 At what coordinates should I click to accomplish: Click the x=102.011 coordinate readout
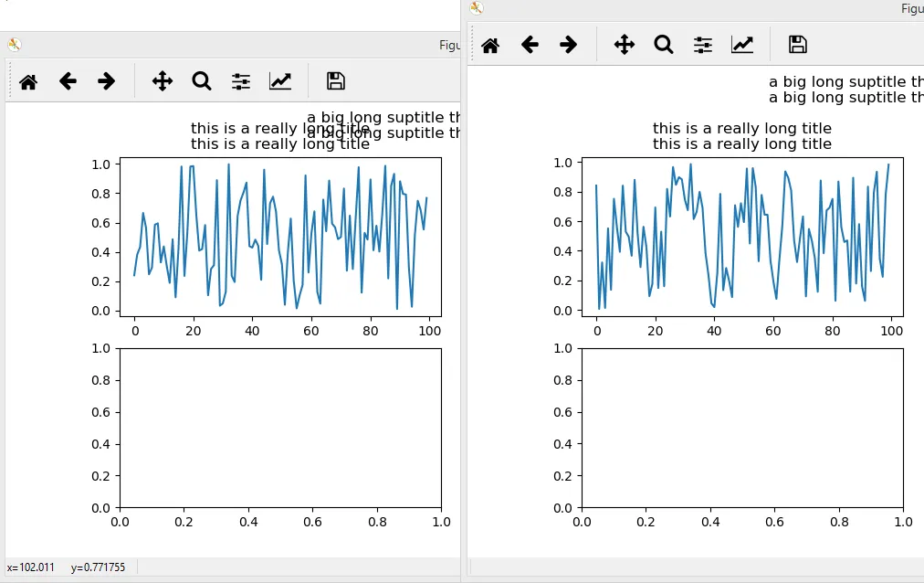(x=31, y=567)
